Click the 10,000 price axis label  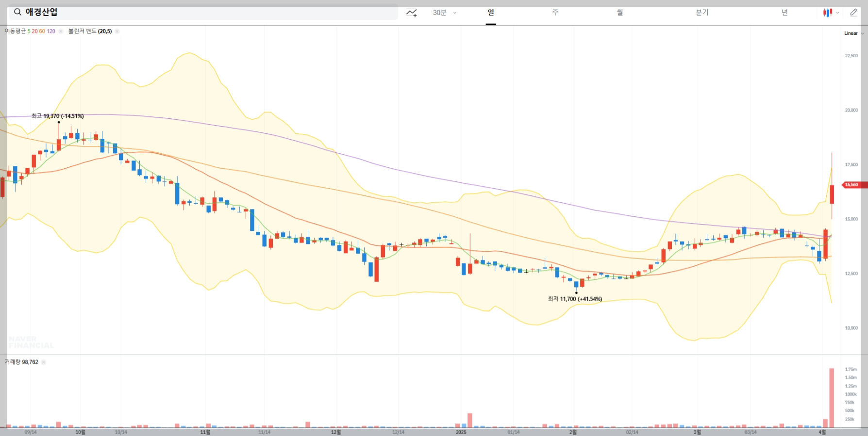click(x=851, y=328)
